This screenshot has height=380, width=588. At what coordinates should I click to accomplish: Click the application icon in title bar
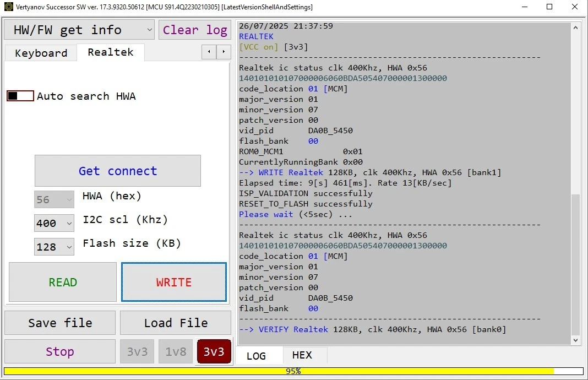[8, 7]
